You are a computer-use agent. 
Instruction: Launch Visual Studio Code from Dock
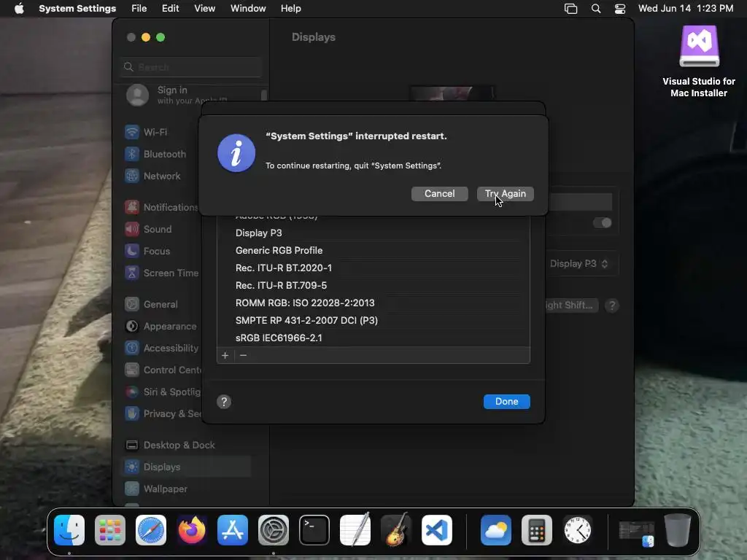[437, 530]
